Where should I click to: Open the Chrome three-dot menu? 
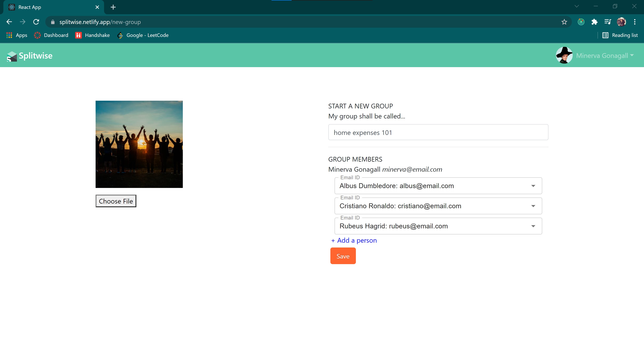click(x=634, y=22)
